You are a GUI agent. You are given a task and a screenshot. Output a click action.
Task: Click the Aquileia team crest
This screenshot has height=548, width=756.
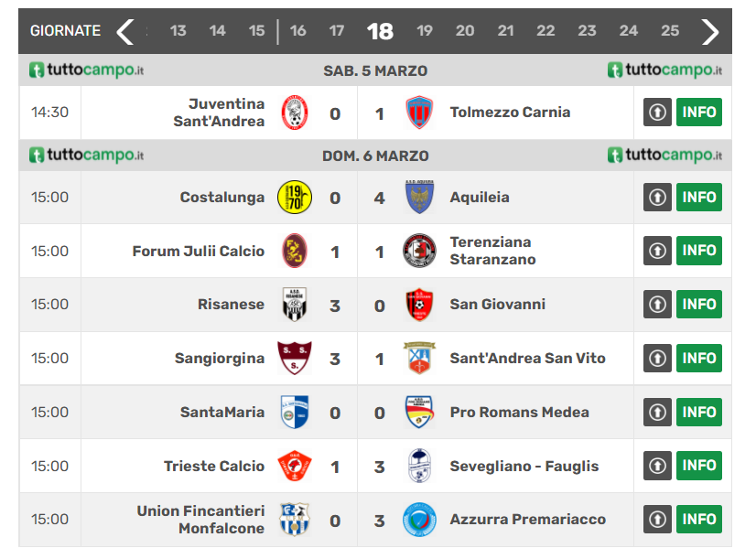[x=419, y=197]
